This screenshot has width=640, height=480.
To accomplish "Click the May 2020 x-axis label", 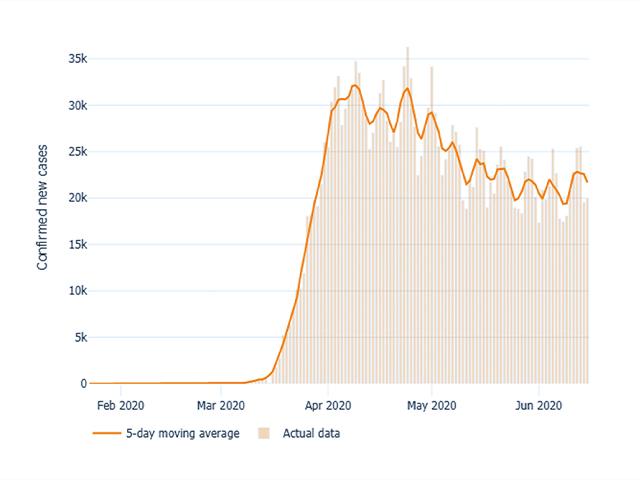I will [x=432, y=405].
